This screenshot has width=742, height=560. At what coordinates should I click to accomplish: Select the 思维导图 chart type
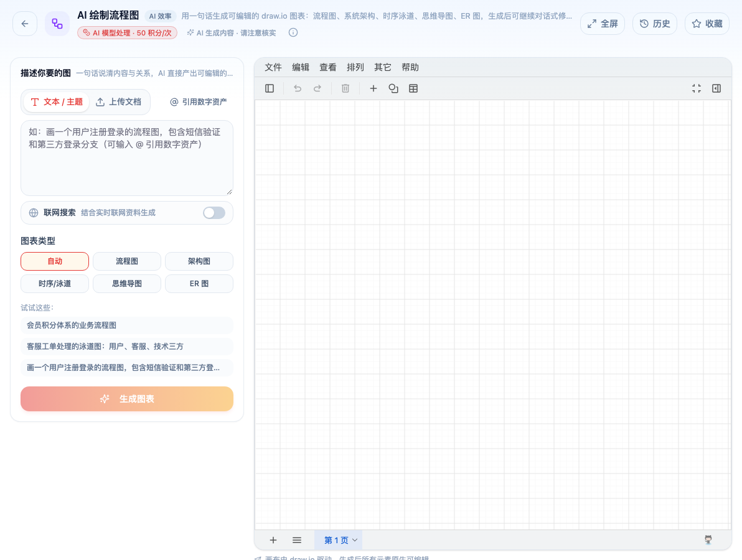click(x=127, y=284)
